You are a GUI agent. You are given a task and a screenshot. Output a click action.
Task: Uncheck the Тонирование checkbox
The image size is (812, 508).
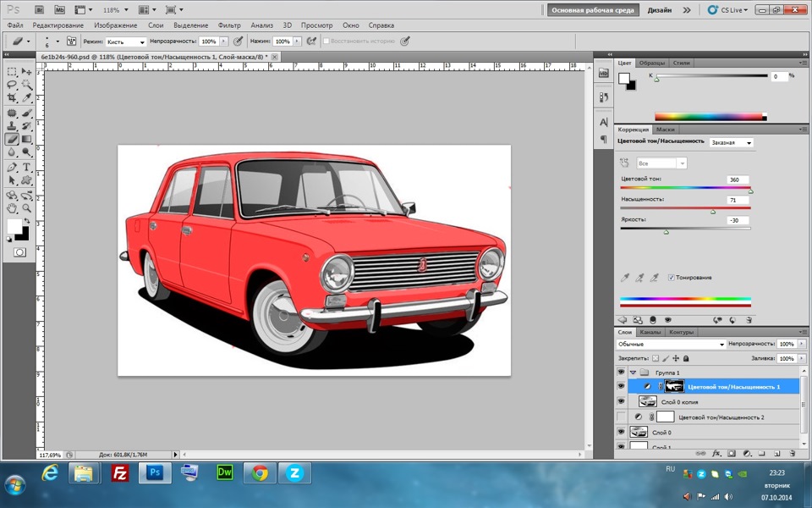pos(671,278)
